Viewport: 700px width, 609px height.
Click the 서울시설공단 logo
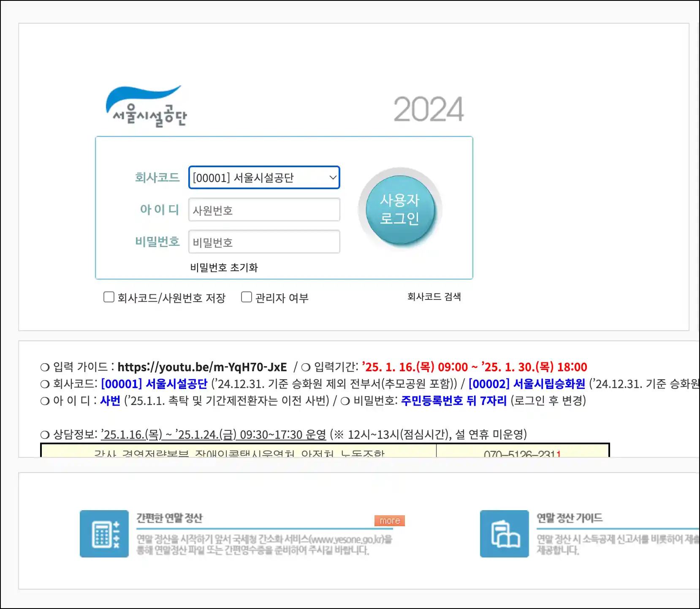click(146, 106)
